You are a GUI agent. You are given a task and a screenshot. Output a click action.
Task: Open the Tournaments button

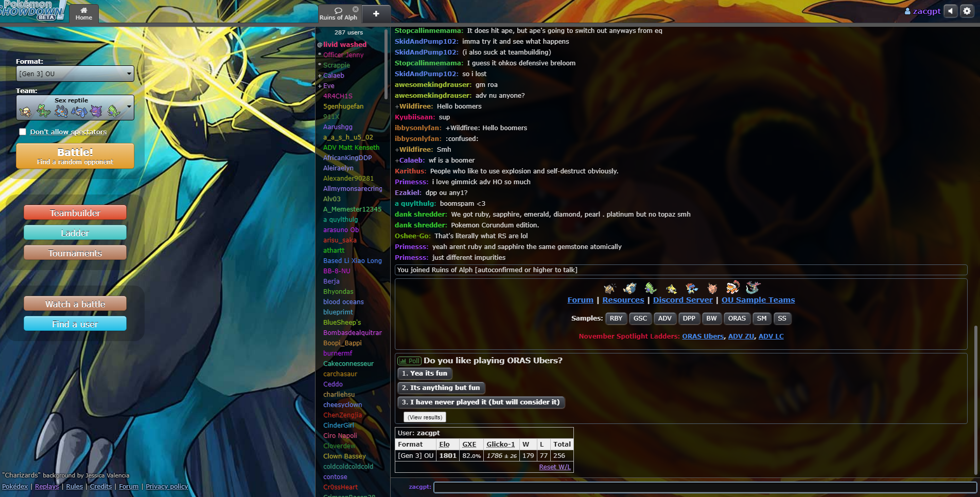click(x=75, y=253)
